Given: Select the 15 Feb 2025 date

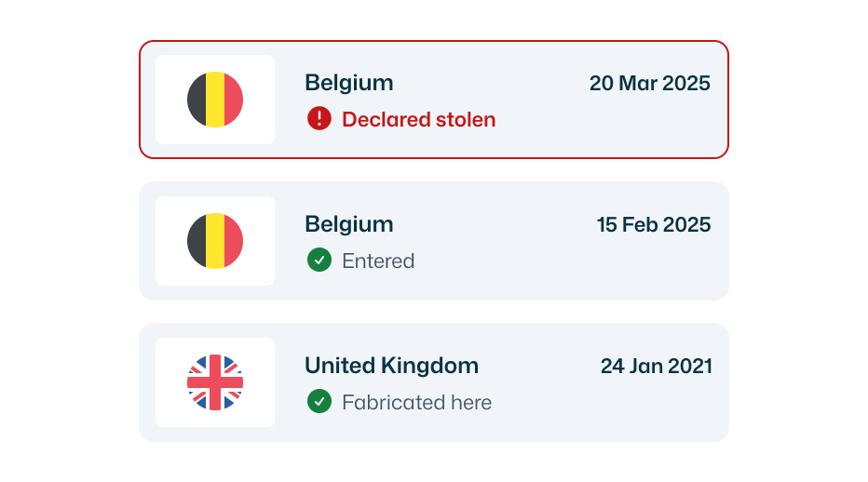Looking at the screenshot, I should point(653,224).
